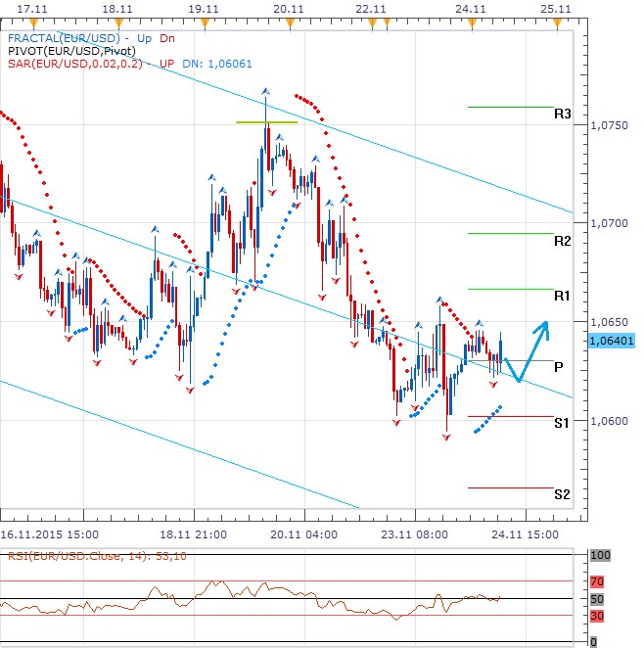Click the green R3 pivot line
The height and width of the screenshot is (648, 644).
(511, 107)
